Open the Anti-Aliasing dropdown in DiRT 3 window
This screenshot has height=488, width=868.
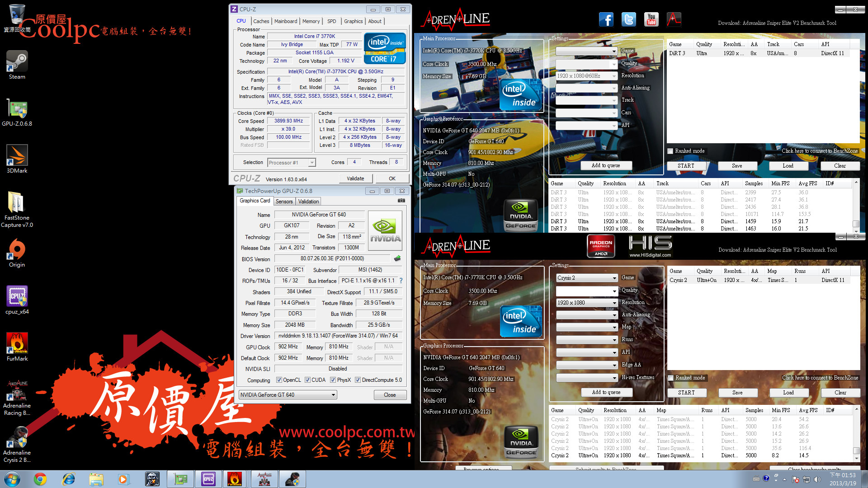click(x=586, y=88)
